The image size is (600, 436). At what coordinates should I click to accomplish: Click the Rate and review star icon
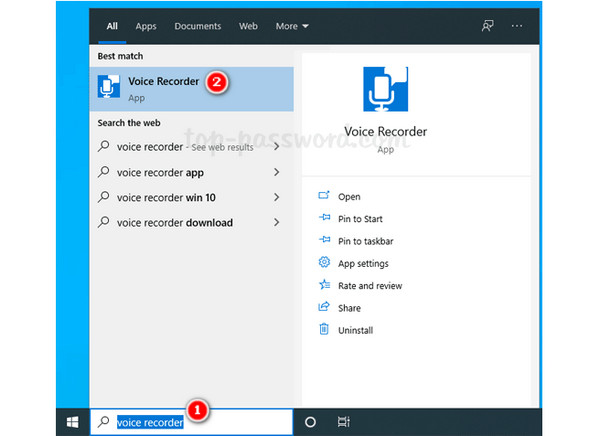point(324,284)
